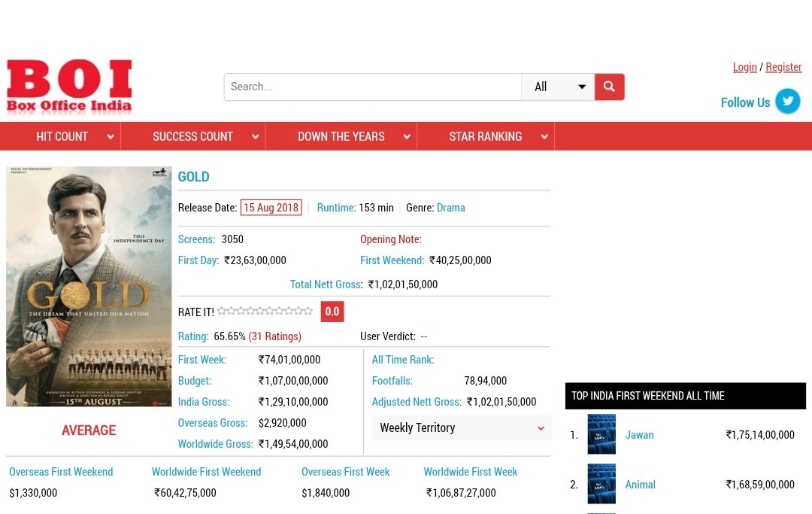812x514 pixels.
Task: Click the ₹1,75,14,00,000 Jawan figure
Action: (760, 435)
